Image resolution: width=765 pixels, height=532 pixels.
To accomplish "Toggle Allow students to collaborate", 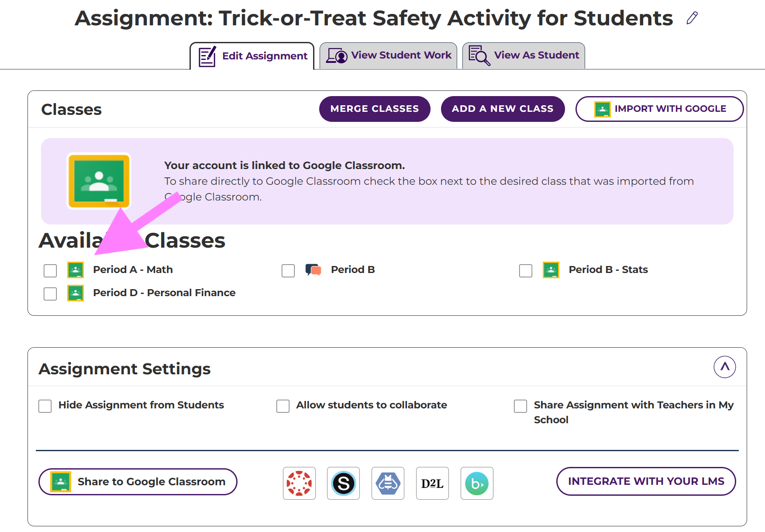I will click(x=283, y=406).
